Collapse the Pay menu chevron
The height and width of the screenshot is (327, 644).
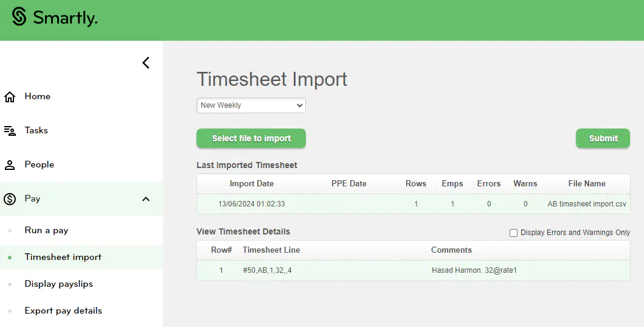tap(146, 199)
